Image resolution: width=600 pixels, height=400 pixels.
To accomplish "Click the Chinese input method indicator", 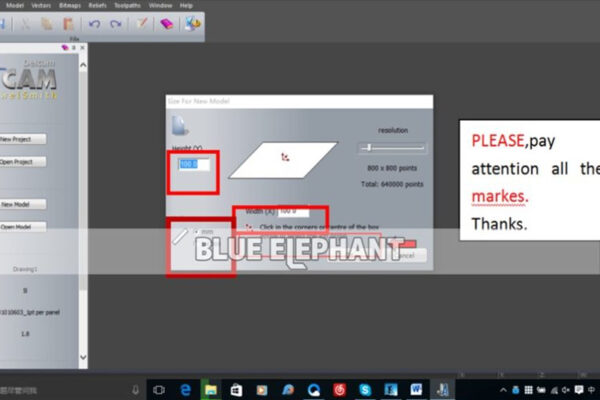I will 592,390.
